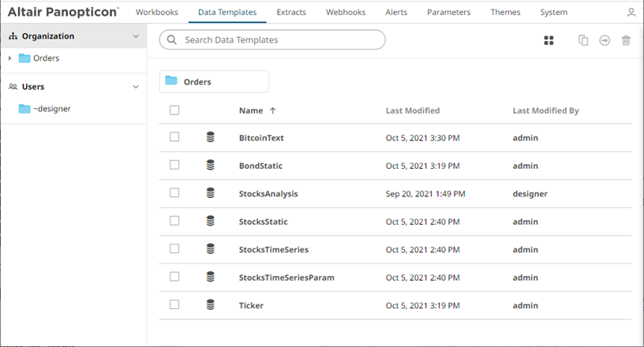
Task: Open the StocksStatic data template
Action: (263, 222)
